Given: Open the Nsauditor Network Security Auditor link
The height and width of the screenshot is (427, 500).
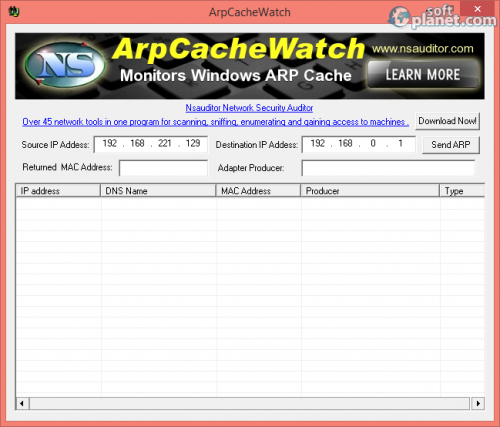Looking at the screenshot, I should [x=249, y=108].
